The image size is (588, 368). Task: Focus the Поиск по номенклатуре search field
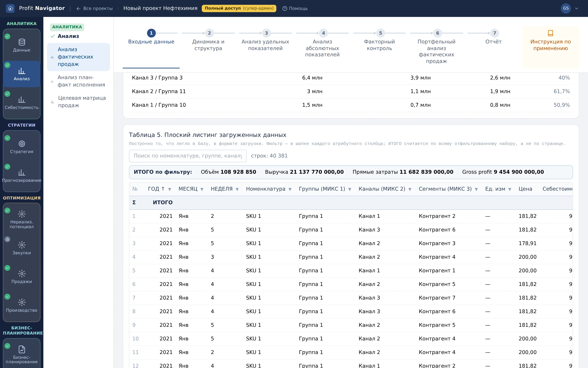tap(188, 156)
